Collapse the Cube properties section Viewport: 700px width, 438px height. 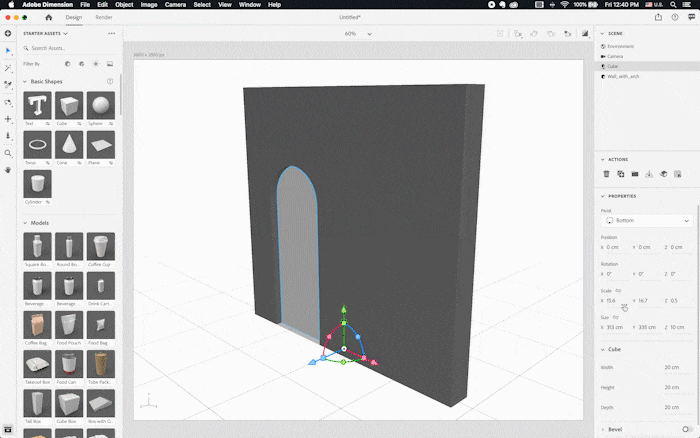point(602,350)
